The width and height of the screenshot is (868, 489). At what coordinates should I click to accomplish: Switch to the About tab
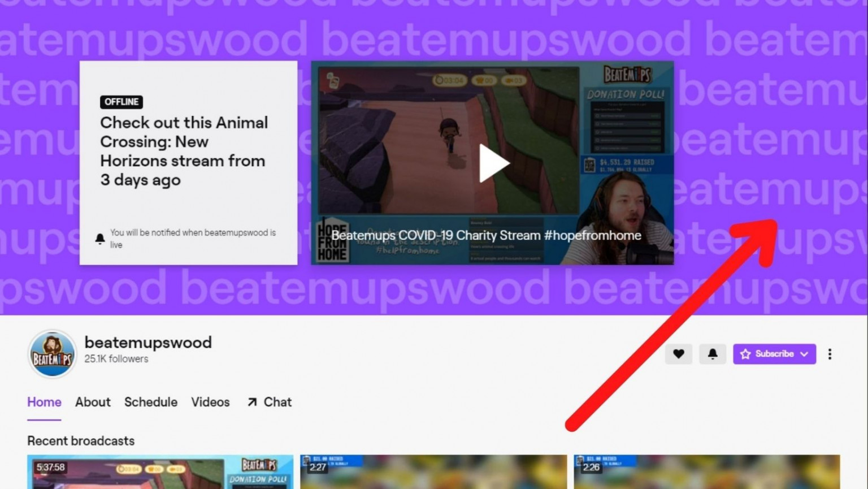coord(92,402)
